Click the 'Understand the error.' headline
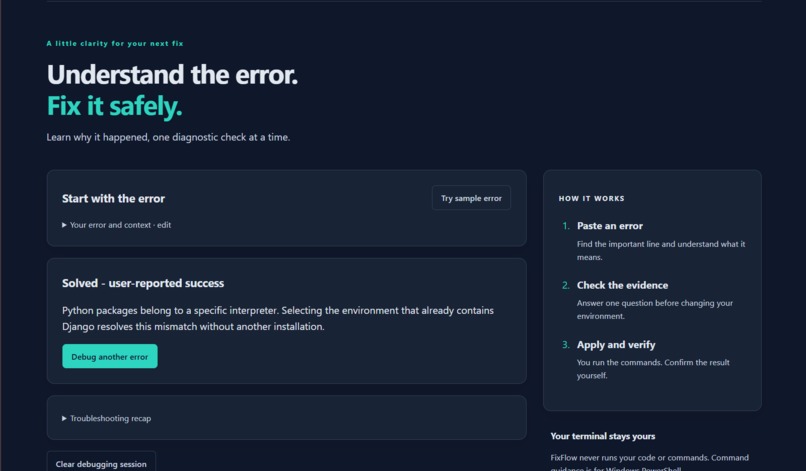Image resolution: width=806 pixels, height=471 pixels. point(172,75)
